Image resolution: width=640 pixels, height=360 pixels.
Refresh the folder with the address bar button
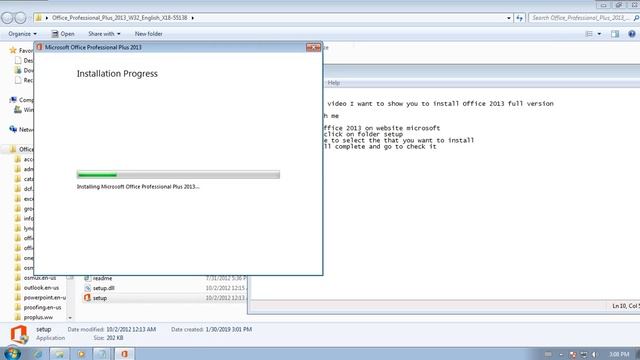pos(519,18)
